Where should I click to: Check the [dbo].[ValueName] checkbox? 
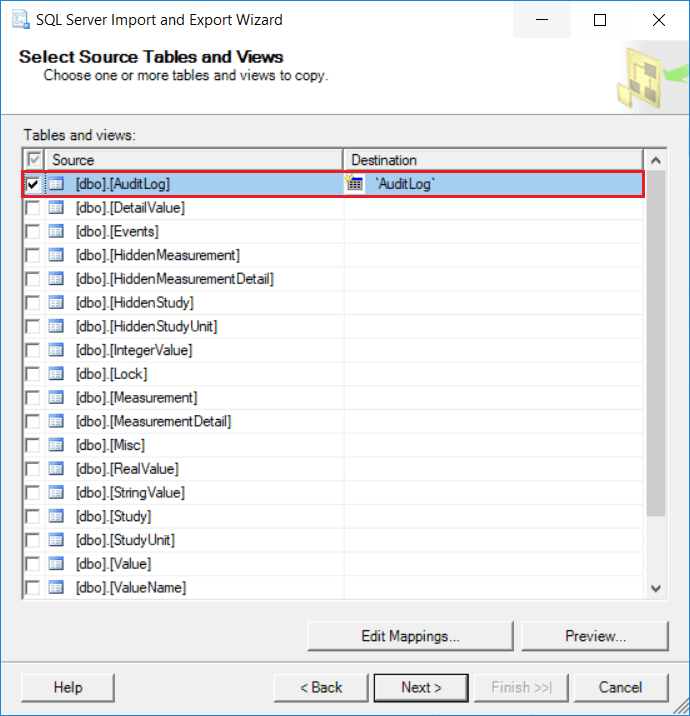point(33,588)
